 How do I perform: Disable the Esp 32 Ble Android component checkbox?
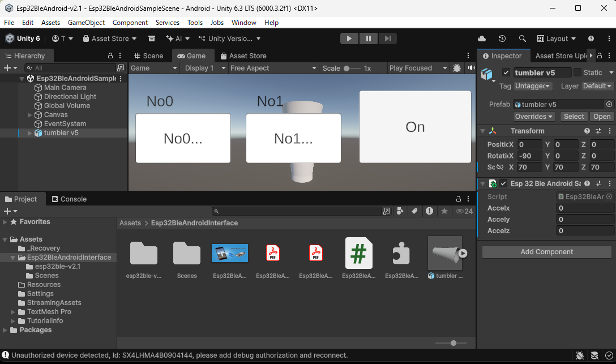503,183
